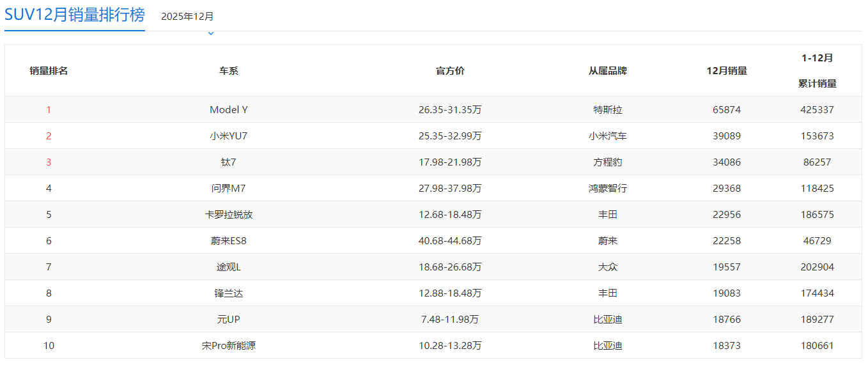The width and height of the screenshot is (868, 365).
Task: Click the 销量排名 column header
Action: pos(49,71)
